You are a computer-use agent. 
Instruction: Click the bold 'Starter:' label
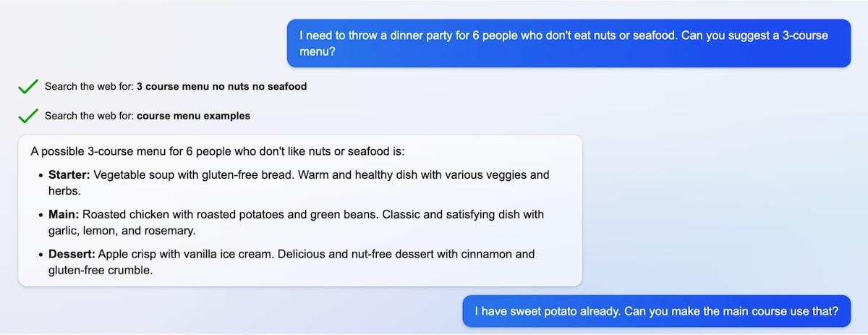69,175
